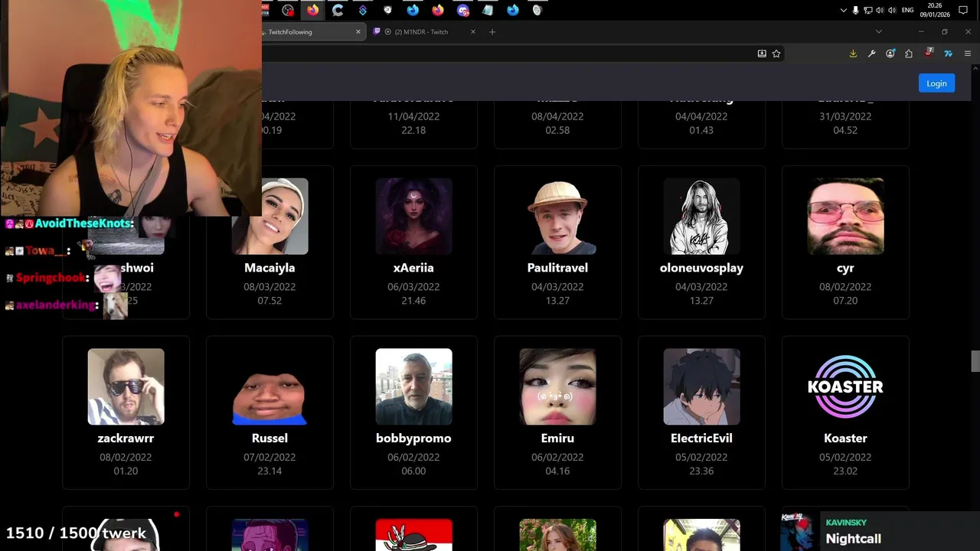Open bobbypromo's profile photo
The width and height of the screenshot is (980, 551).
(413, 386)
